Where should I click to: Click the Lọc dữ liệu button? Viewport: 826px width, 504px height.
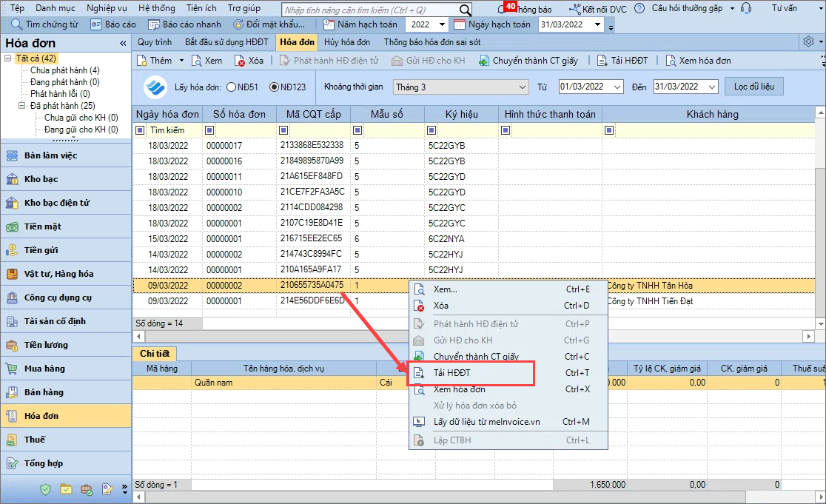click(753, 87)
